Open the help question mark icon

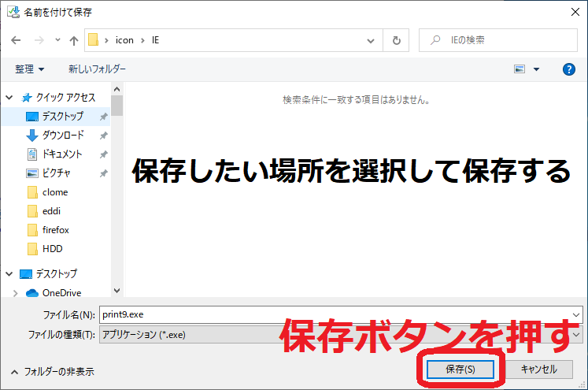point(569,69)
